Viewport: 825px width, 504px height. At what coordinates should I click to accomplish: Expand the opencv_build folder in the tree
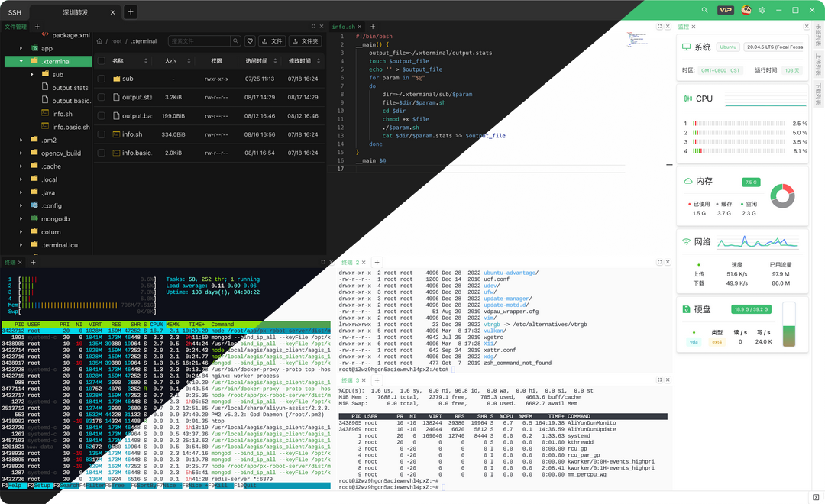(21, 153)
